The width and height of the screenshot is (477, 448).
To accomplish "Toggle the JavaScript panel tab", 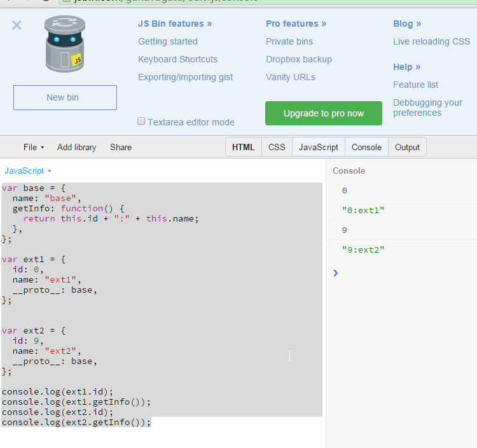I will click(x=319, y=147).
